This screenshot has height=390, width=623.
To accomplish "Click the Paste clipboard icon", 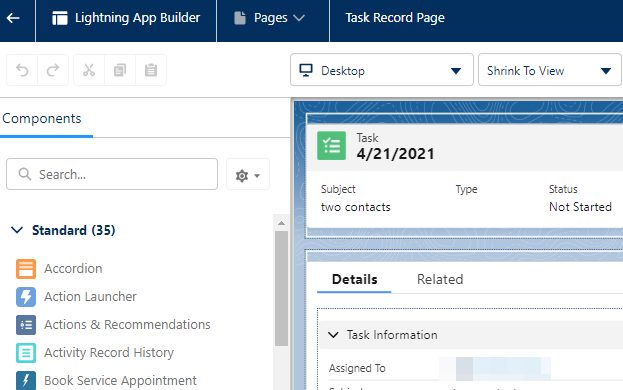I will point(151,70).
